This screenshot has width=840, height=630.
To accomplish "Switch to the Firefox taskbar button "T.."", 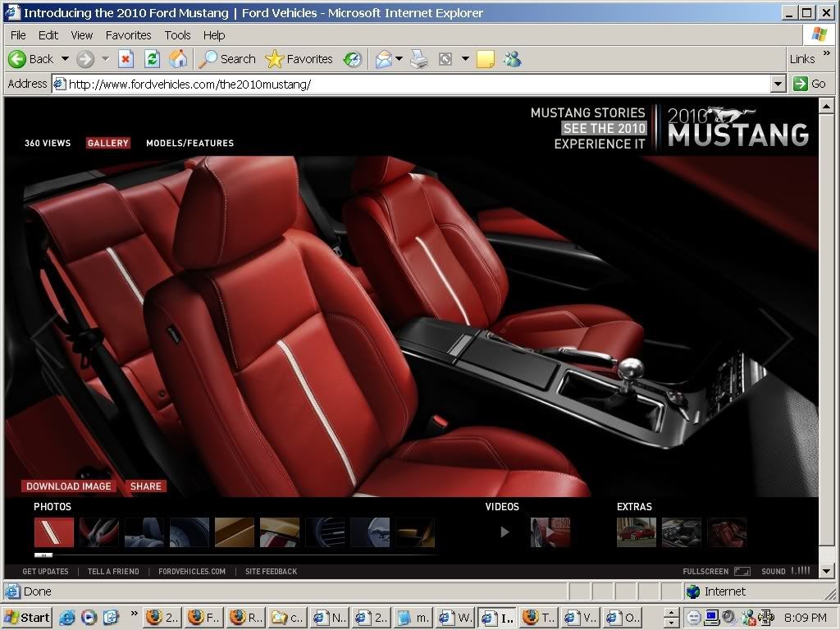I will point(539,617).
